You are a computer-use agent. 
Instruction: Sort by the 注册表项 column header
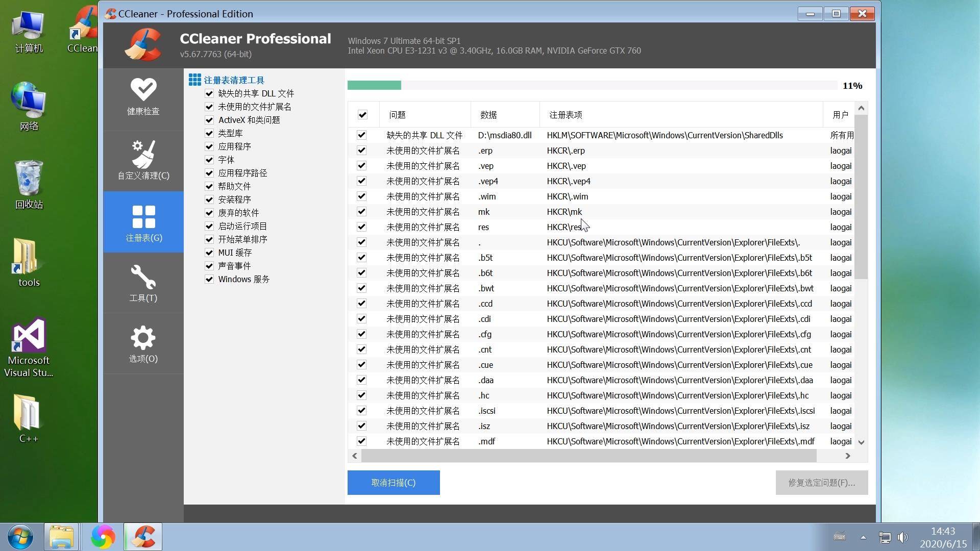coord(681,115)
